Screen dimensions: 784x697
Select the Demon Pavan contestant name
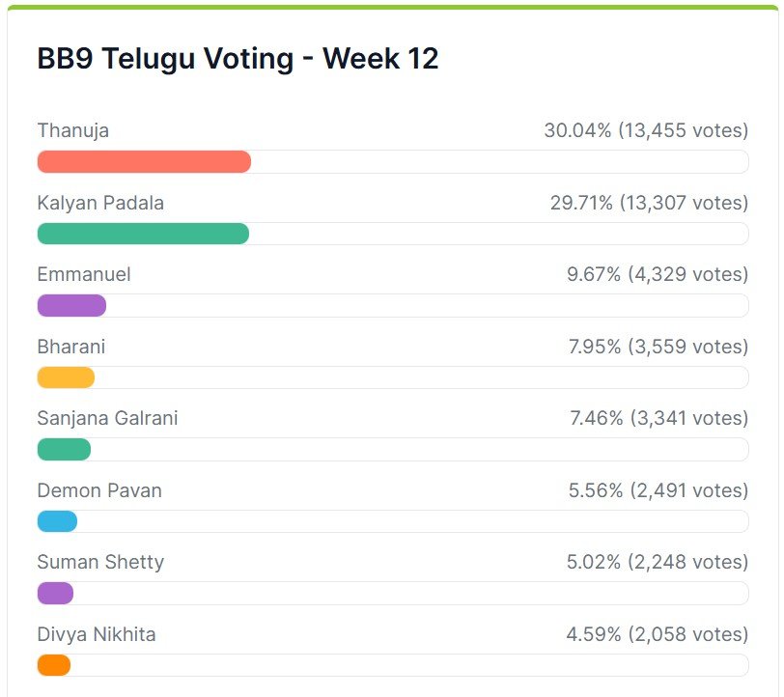point(99,490)
